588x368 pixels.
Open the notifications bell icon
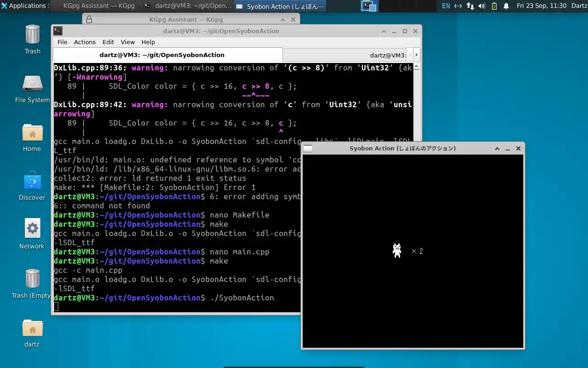pos(506,6)
